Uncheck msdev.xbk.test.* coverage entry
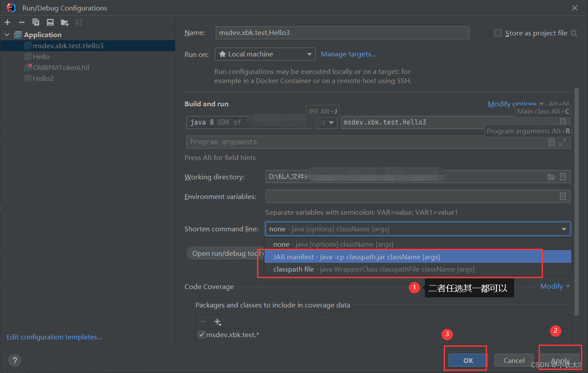 coord(202,335)
